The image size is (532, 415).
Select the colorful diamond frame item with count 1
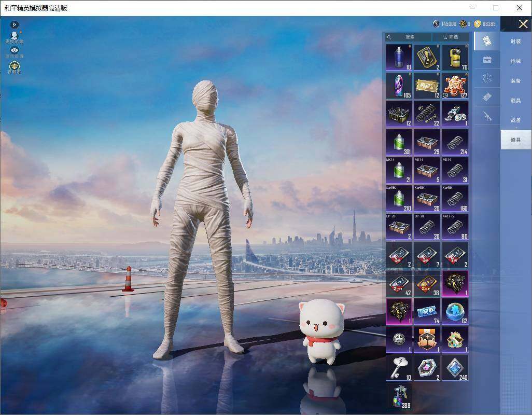[x=455, y=340]
